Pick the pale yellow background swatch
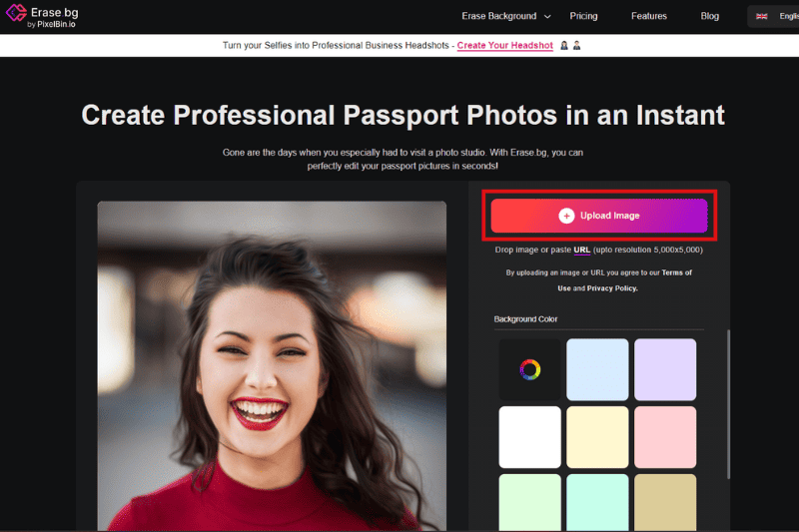Screen dimensions: 799x532 point(597,437)
